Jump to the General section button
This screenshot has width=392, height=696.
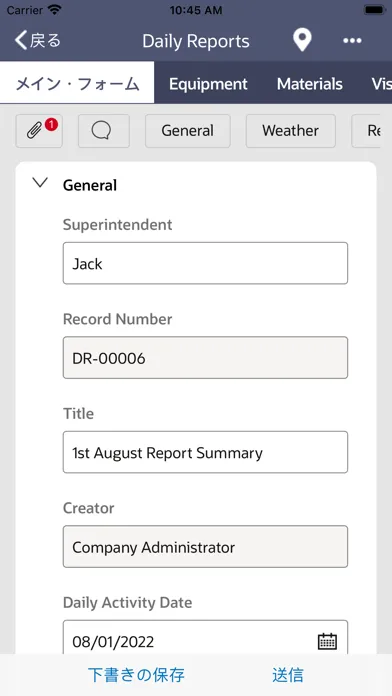pos(188,131)
